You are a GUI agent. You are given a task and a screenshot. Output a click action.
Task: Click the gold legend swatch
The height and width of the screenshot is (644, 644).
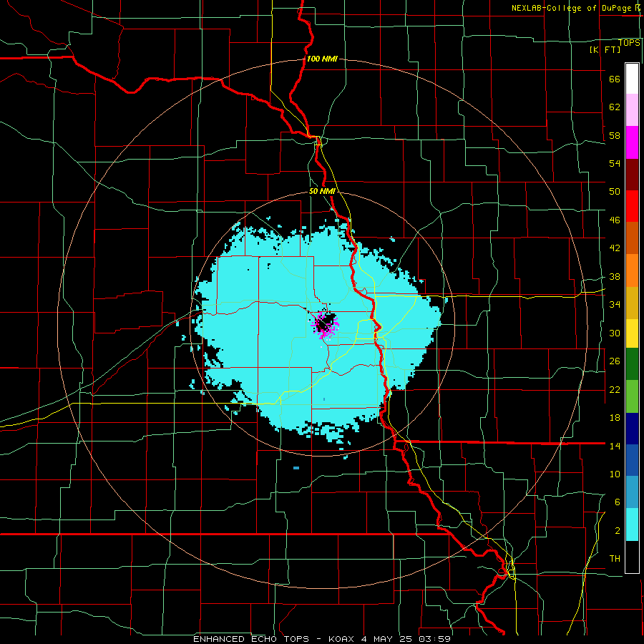(632, 303)
